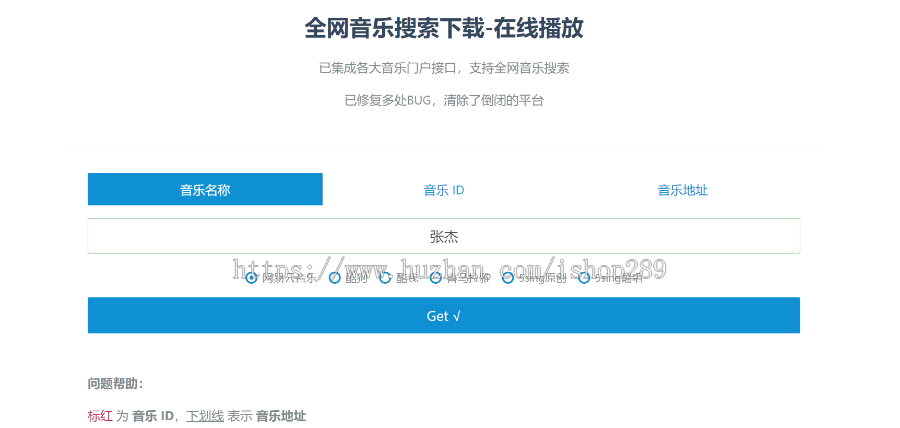The height and width of the screenshot is (428, 900).
Task: Click the line 已集成各大音乐门户接口
Action: (x=444, y=68)
